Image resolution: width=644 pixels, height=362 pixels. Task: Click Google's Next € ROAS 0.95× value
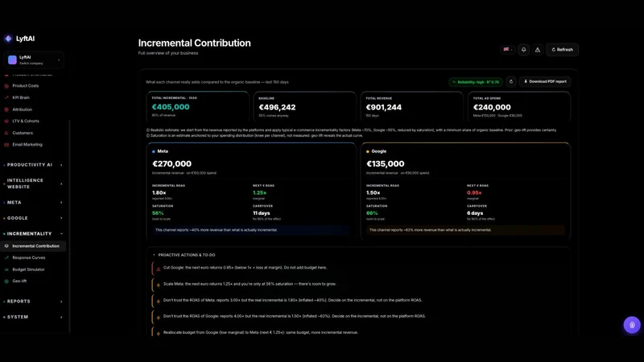474,192
